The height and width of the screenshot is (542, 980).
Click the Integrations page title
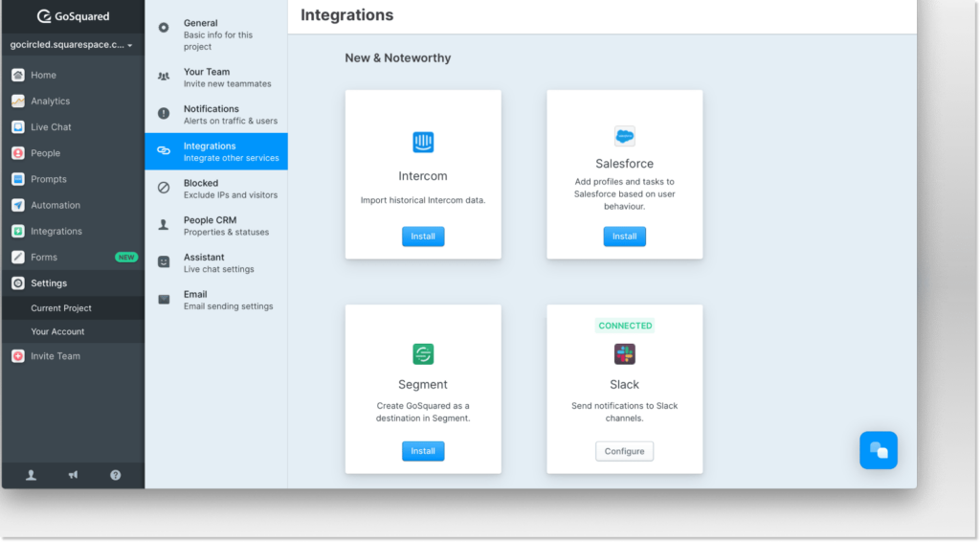(x=346, y=15)
